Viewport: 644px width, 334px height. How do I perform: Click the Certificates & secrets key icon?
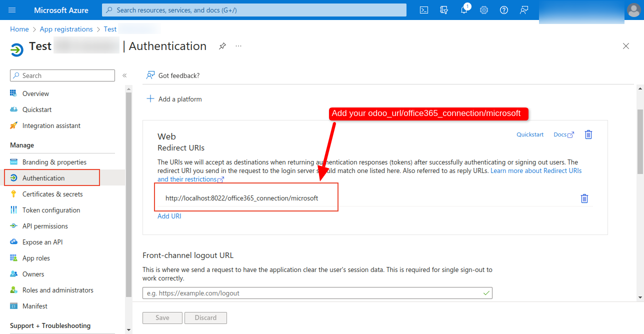click(x=13, y=194)
